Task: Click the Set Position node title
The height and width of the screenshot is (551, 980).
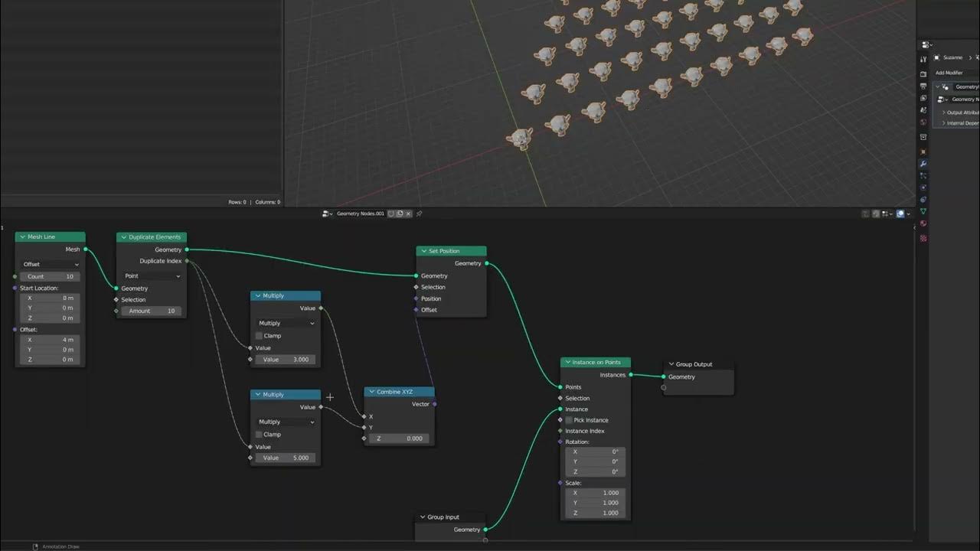Action: coord(444,251)
